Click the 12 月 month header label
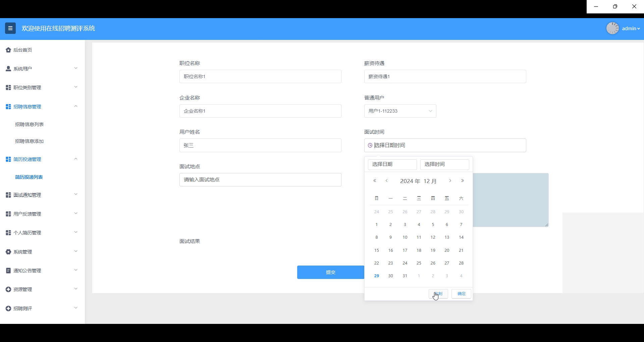 click(x=430, y=181)
